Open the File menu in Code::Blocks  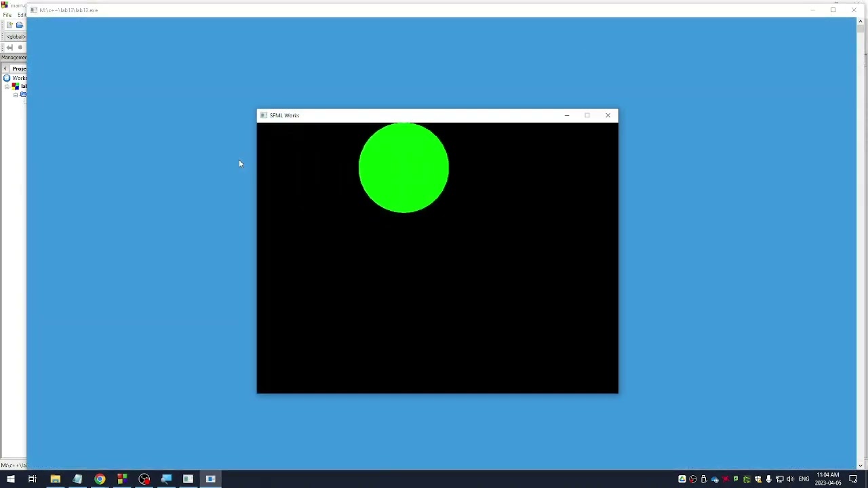[x=7, y=15]
